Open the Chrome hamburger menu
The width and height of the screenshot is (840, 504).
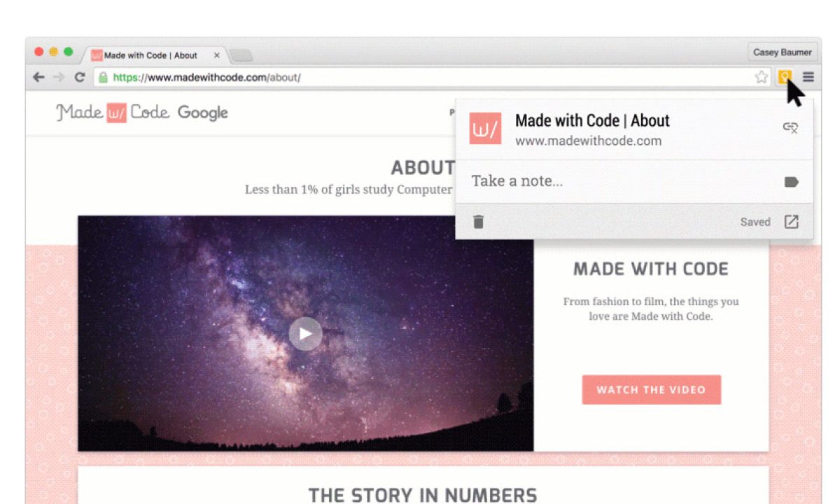click(808, 77)
